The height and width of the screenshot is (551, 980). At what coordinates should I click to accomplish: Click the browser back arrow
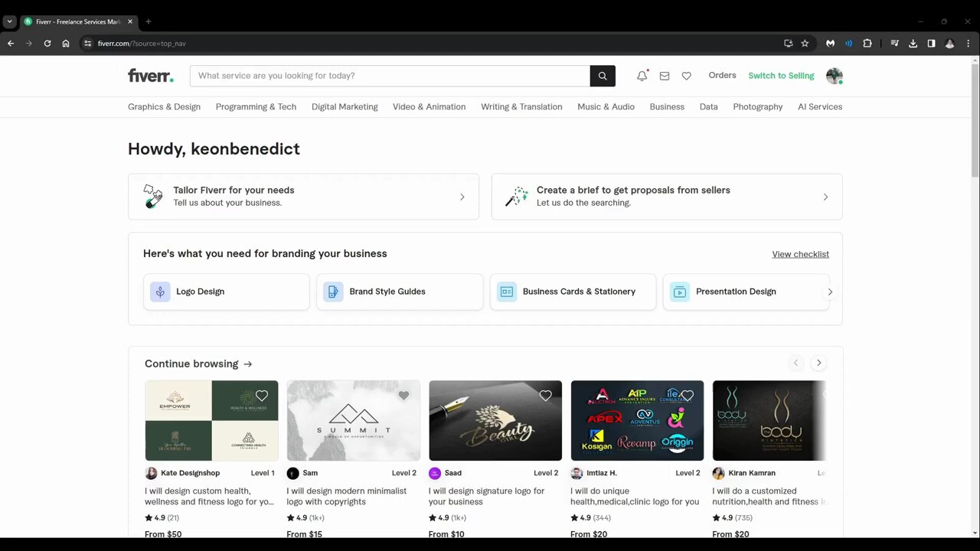click(x=11, y=44)
